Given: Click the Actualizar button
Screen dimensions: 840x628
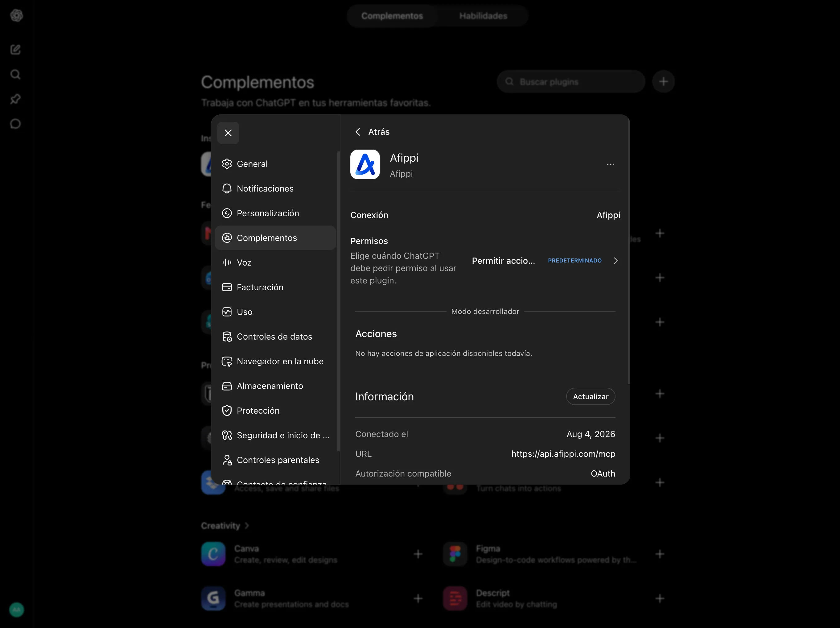Looking at the screenshot, I should click(591, 396).
